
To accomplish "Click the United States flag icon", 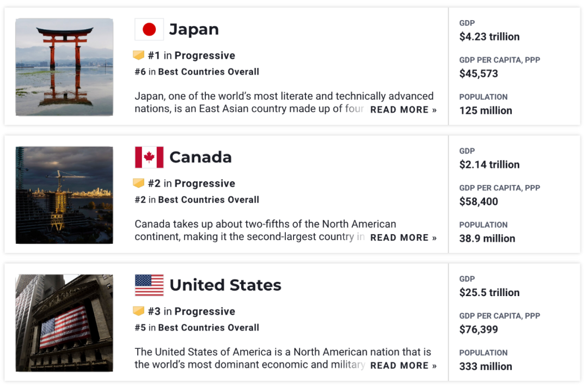I will tap(149, 285).
